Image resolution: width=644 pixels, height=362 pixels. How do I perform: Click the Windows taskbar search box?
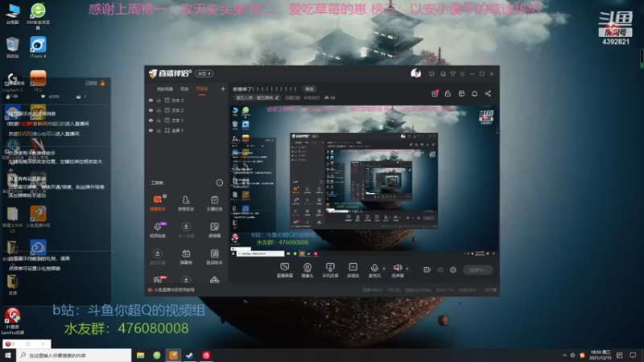(74, 355)
